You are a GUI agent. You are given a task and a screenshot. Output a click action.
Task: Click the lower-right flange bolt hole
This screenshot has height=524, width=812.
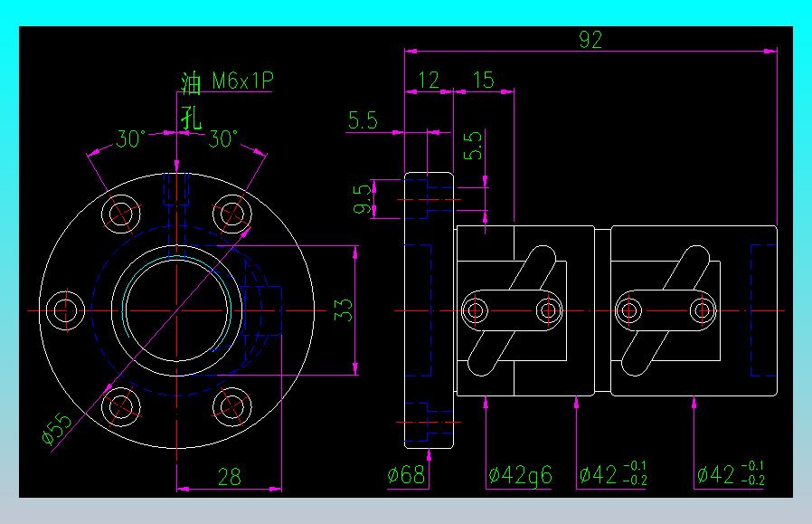232,407
